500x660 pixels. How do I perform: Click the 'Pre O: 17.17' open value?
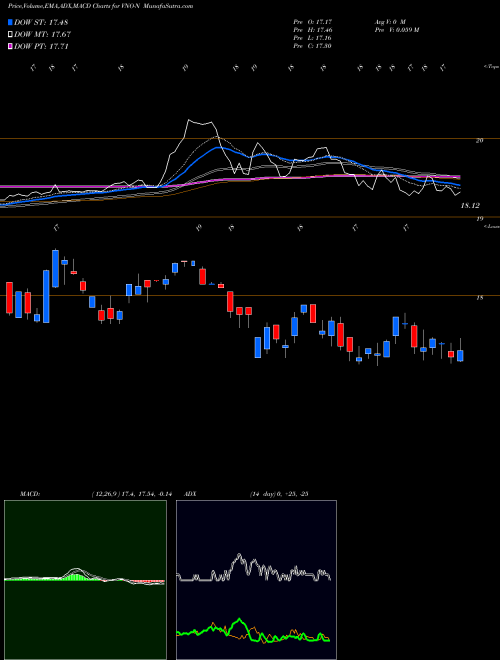click(x=313, y=21)
